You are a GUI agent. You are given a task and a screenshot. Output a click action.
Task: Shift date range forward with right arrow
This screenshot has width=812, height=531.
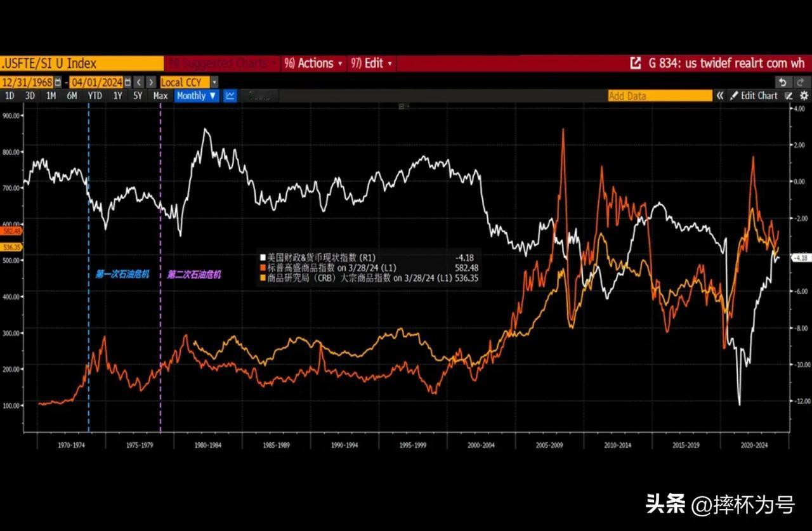click(x=150, y=82)
